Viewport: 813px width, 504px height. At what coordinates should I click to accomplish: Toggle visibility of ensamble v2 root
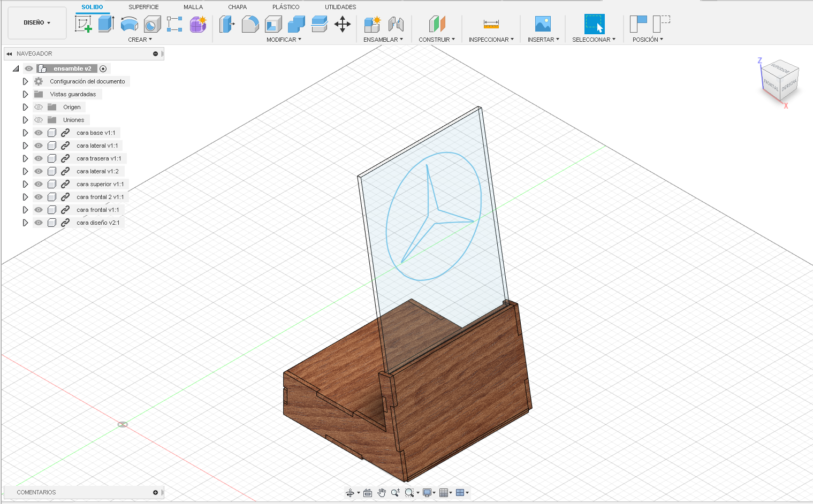point(29,68)
